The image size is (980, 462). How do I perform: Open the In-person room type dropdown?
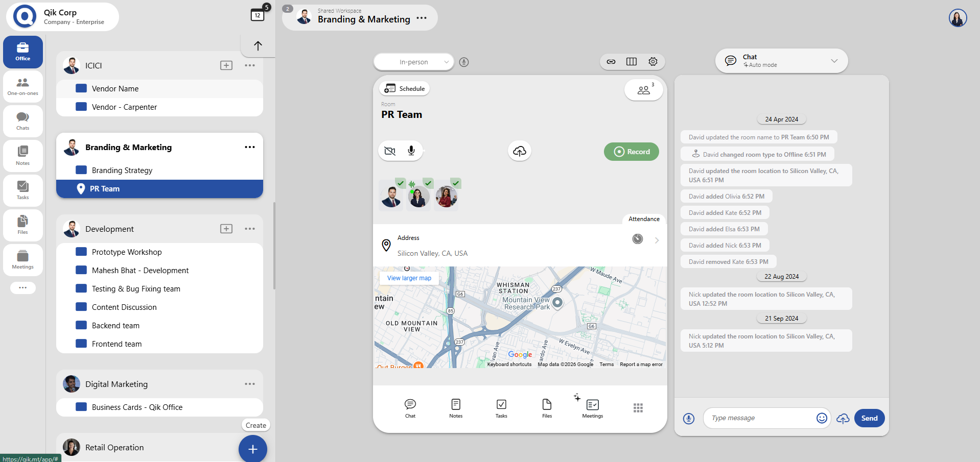(x=414, y=62)
